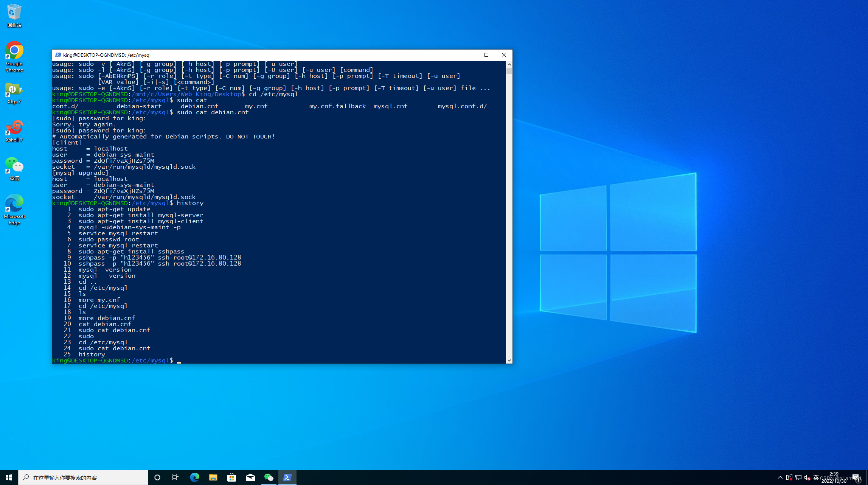Viewport: 868px width, 485px height.
Task: Click the terminal scrollbar up arrow
Action: [x=509, y=64]
